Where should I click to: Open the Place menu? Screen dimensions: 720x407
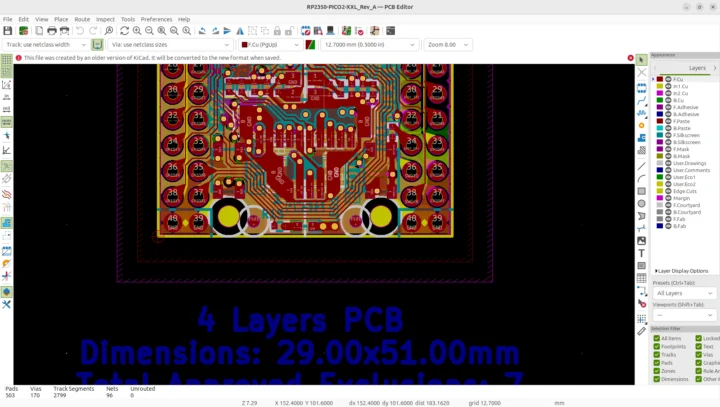pyautogui.click(x=61, y=19)
